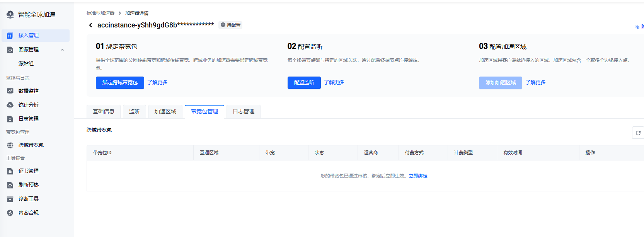Collapse the 回源管理 menu group

(62, 50)
